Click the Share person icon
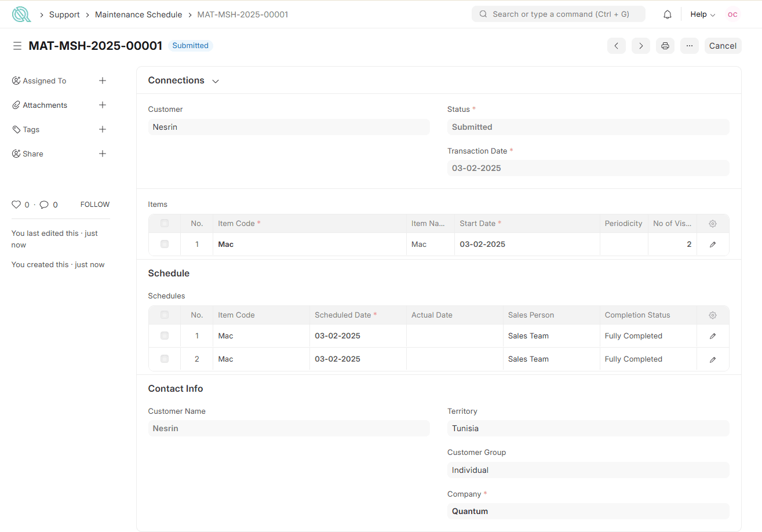Viewport: 762px width, 532px height. (x=16, y=154)
